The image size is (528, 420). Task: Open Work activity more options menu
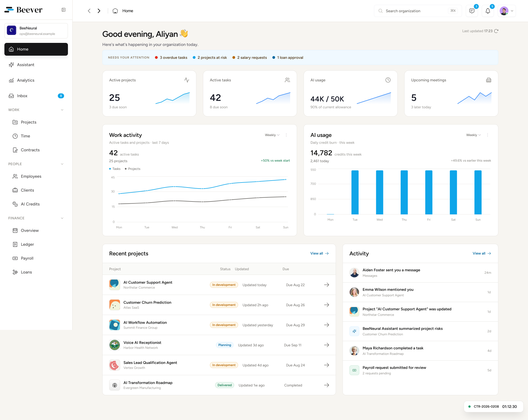click(286, 135)
